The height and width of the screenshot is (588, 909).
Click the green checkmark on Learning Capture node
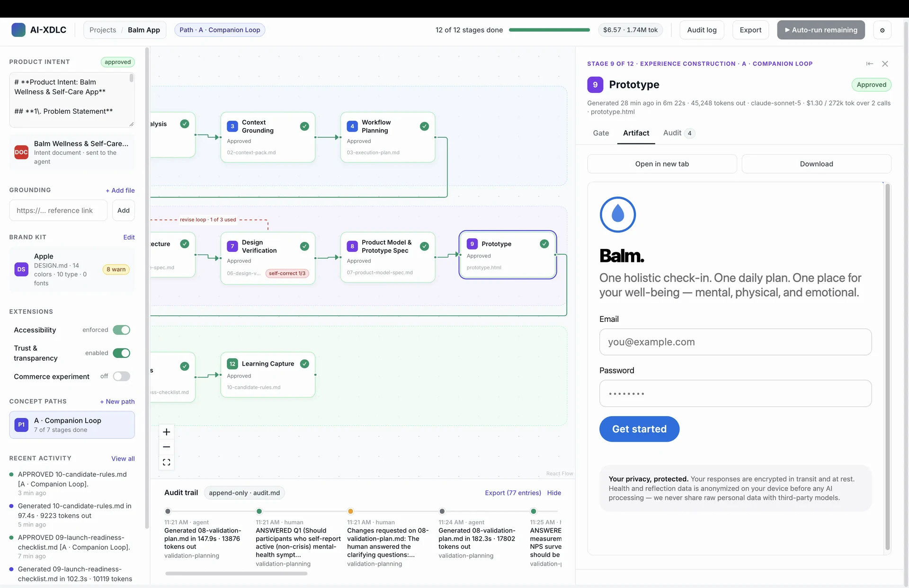pos(304,364)
